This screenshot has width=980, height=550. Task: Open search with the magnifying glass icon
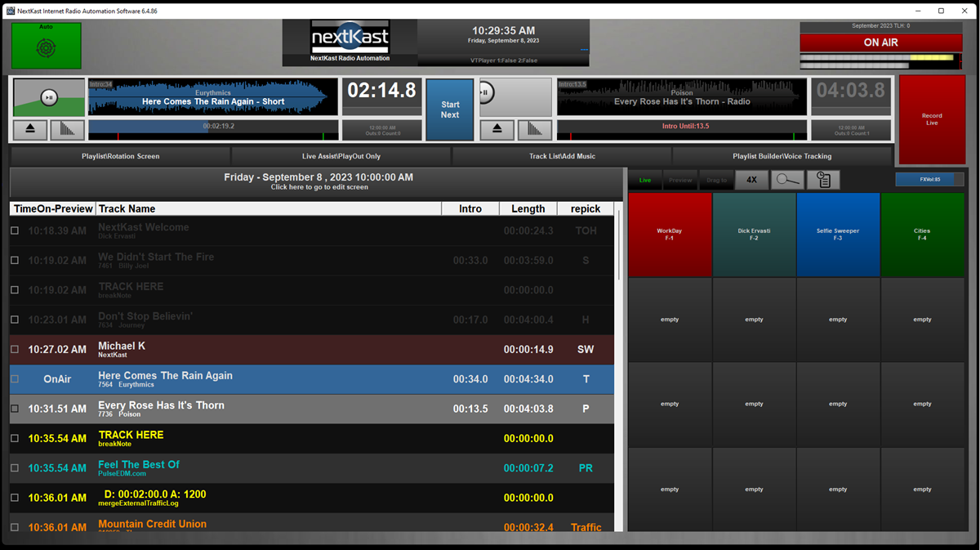point(787,181)
